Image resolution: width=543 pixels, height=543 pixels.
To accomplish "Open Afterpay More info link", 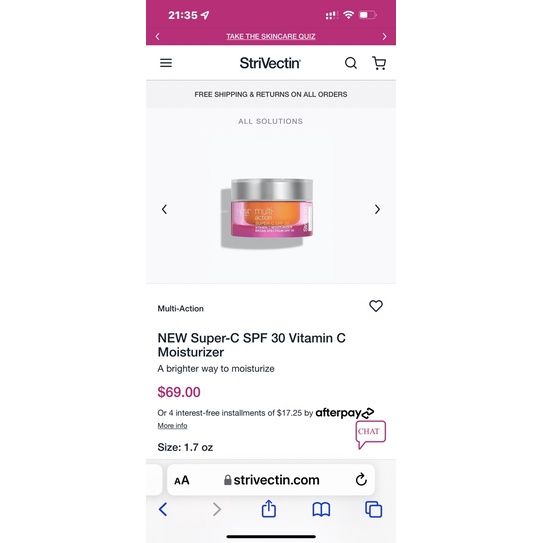I will [172, 426].
